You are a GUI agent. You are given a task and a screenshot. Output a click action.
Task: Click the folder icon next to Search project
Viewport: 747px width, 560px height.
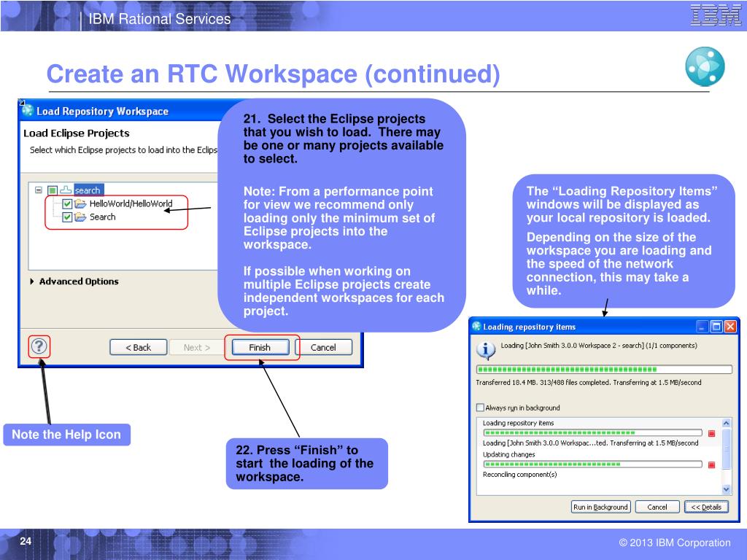click(80, 217)
